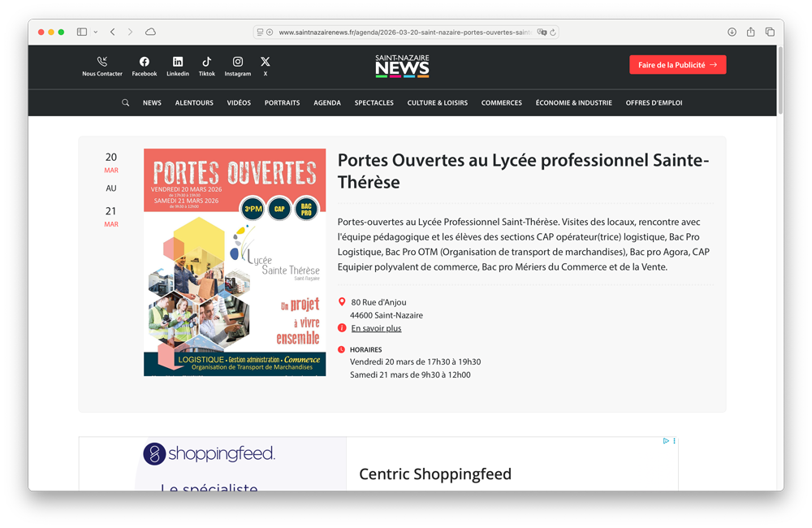Click the Safari share icon

click(749, 32)
